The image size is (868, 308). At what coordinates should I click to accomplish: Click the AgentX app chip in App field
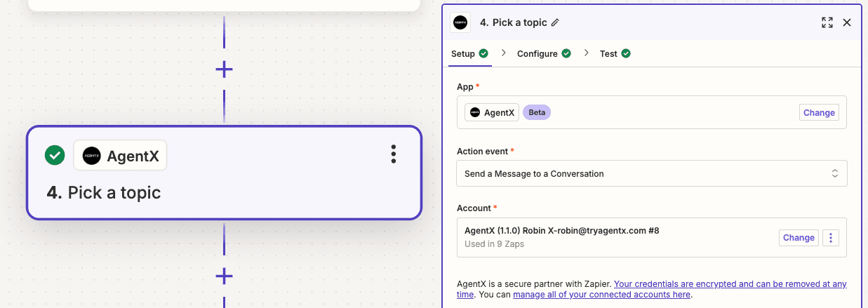pyautogui.click(x=492, y=112)
